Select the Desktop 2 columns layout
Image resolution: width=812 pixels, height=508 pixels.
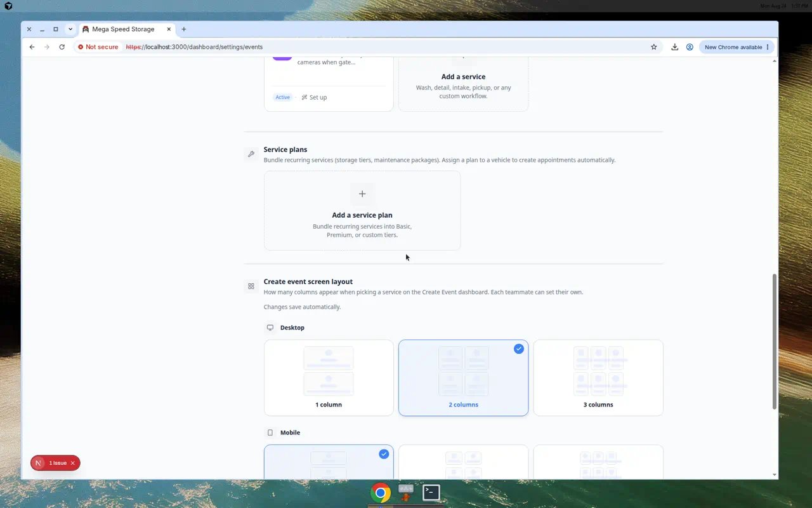click(x=463, y=378)
